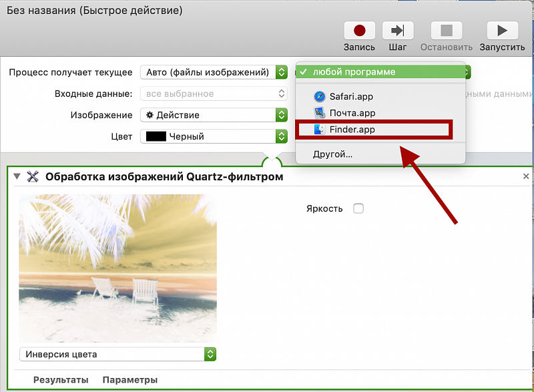Open the Цвет 'Черный' color dropdown
This screenshot has height=392, width=534.
214,137
